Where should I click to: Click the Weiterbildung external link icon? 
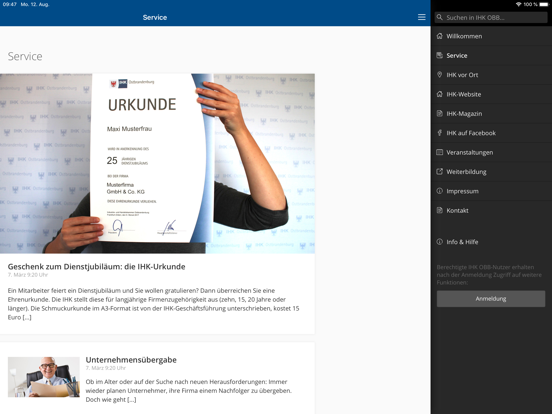tap(439, 171)
